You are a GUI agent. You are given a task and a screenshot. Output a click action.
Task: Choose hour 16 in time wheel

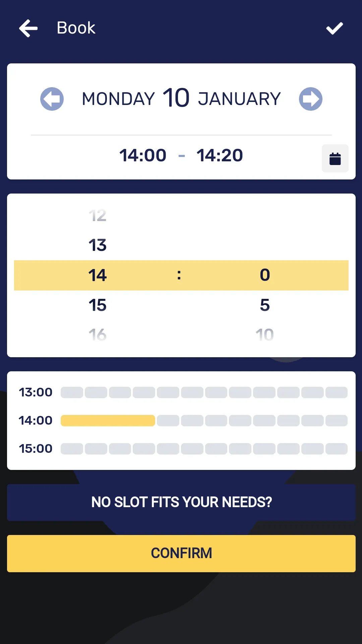[98, 335]
